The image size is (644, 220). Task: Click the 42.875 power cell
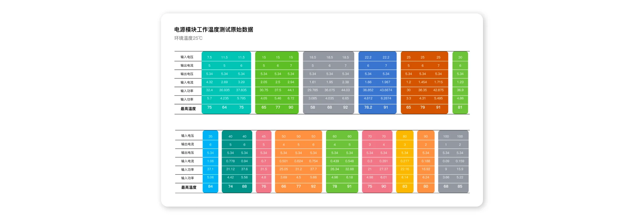click(x=438, y=90)
